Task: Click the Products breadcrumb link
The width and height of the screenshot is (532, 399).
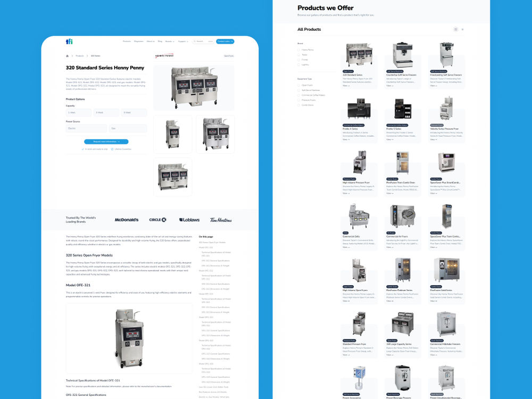Action: click(80, 56)
